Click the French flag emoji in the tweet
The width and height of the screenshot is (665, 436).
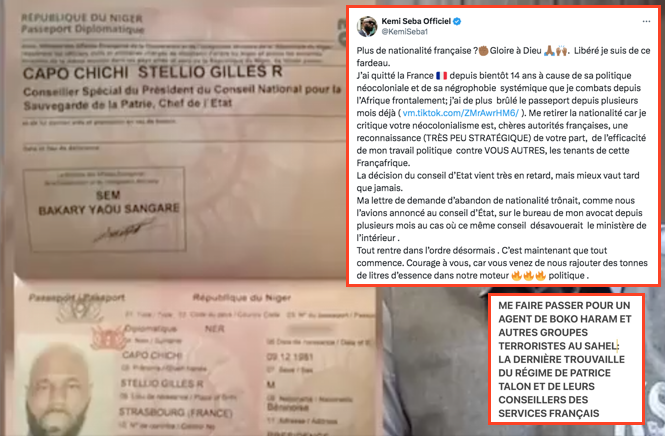(x=441, y=75)
